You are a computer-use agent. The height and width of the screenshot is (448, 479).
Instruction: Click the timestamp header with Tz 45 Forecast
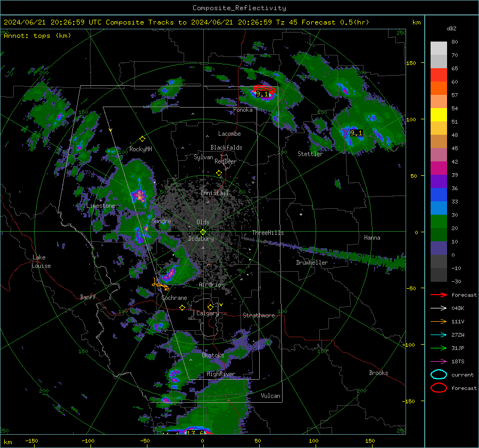tap(186, 22)
